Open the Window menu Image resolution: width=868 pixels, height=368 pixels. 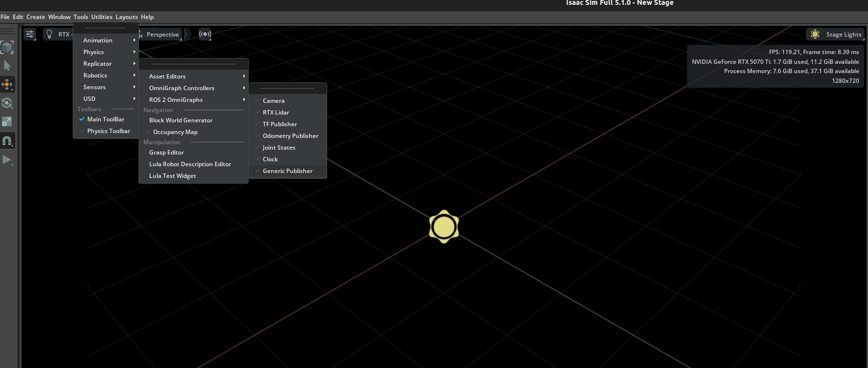59,17
